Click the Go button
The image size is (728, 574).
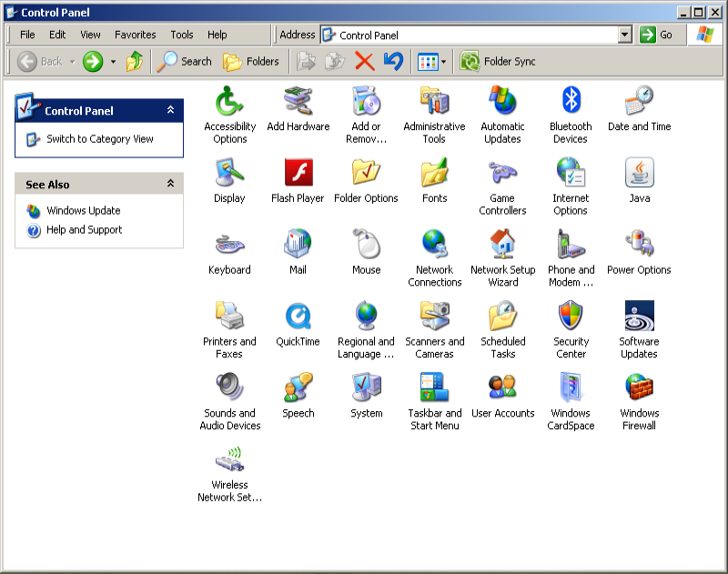(x=655, y=35)
